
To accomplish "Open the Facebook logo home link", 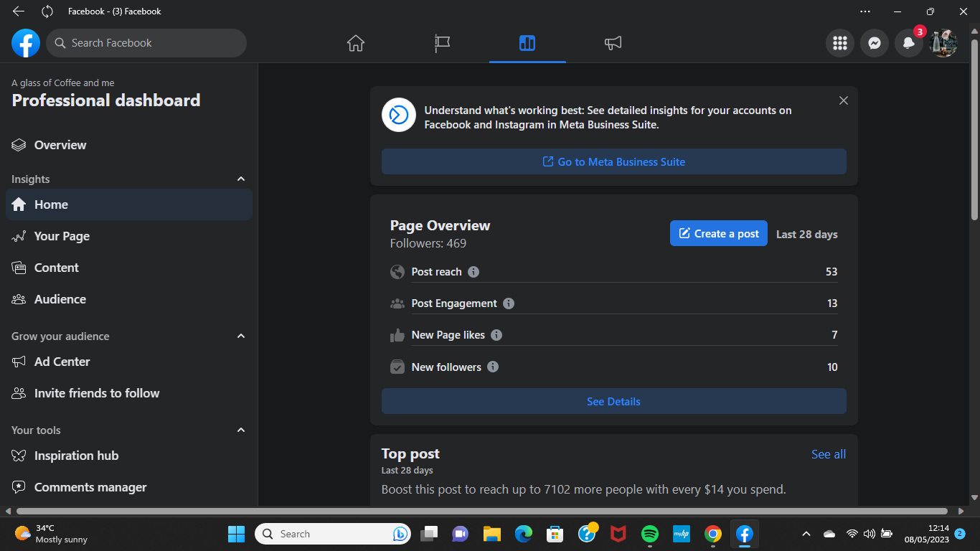I will pyautogui.click(x=26, y=43).
